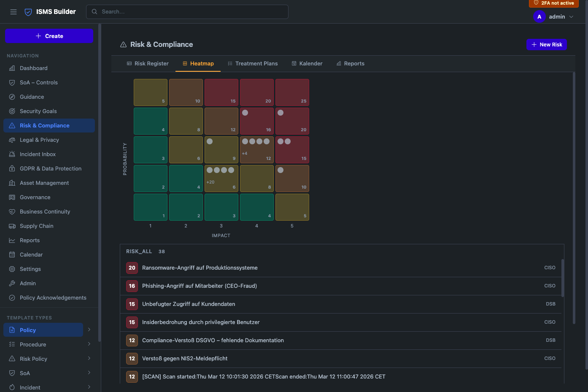Switch to the Risk Register tab
This screenshot has height=392, width=588.
click(148, 63)
